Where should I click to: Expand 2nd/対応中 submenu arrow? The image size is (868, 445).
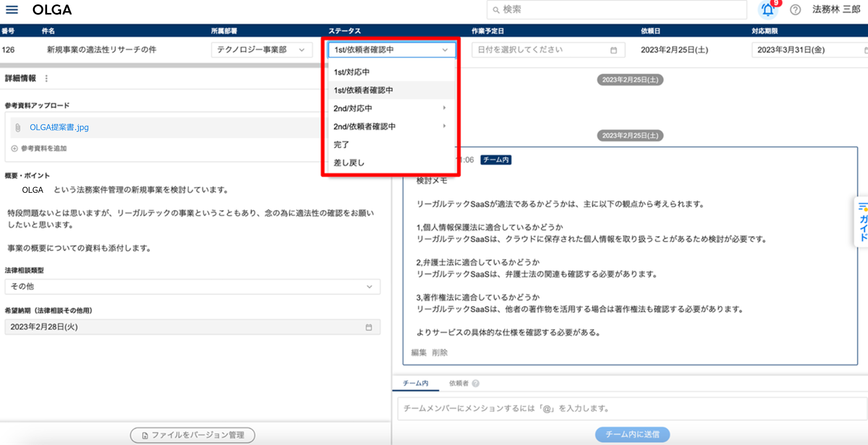445,108
